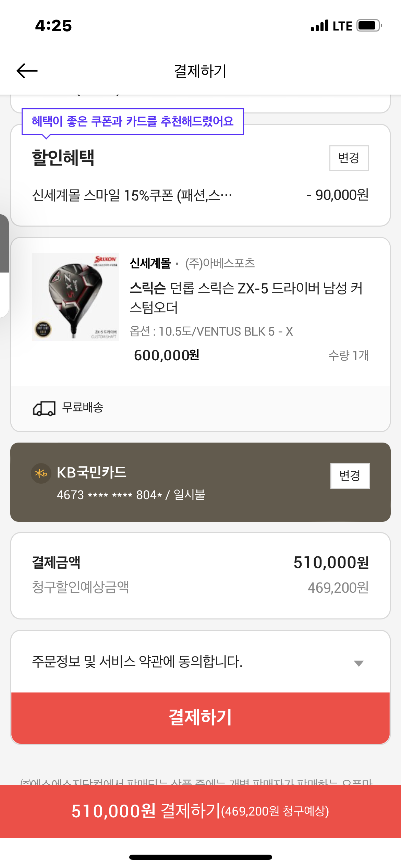Tap the battery status icon
Screen dimensions: 401x868
369,26
